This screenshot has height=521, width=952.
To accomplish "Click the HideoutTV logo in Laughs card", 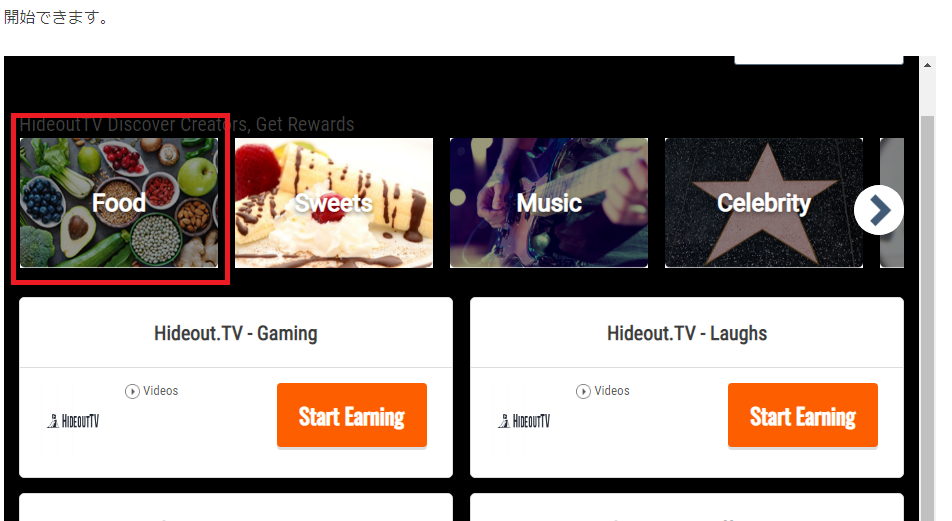I will click(524, 421).
